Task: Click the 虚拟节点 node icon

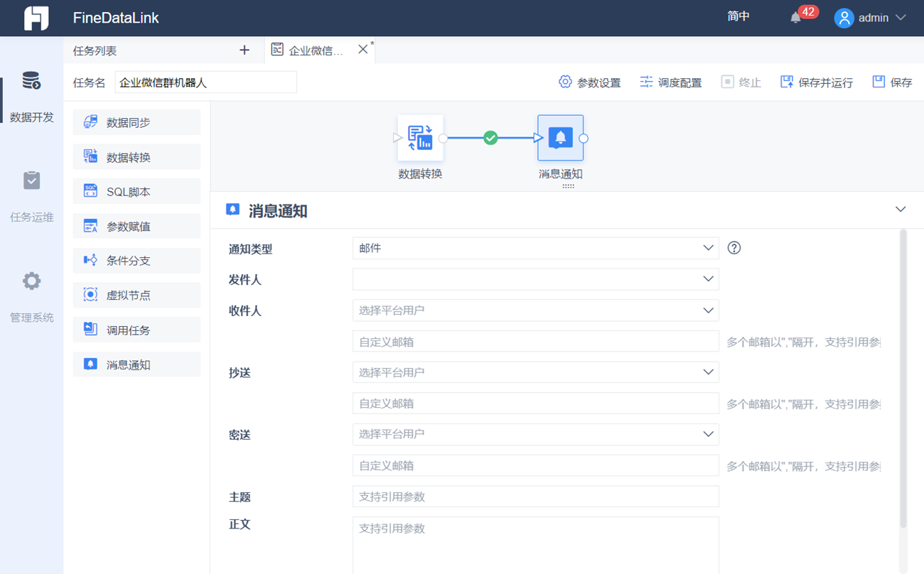Action: [x=90, y=295]
